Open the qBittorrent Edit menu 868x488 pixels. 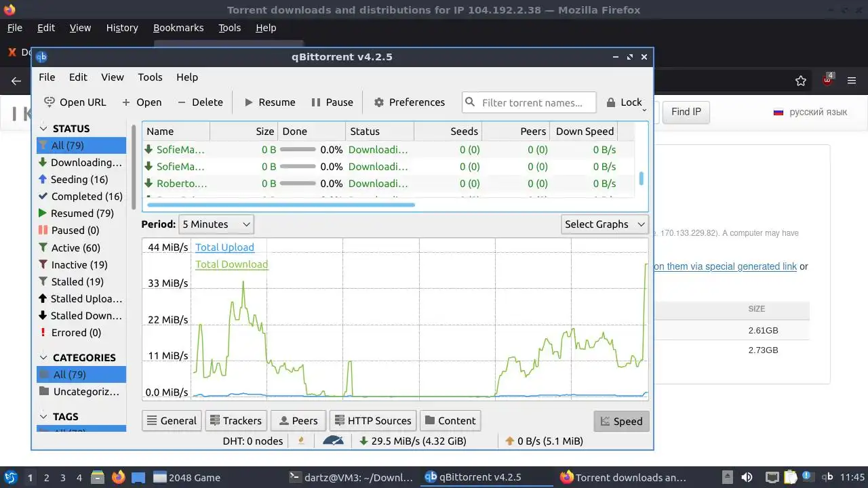(78, 77)
